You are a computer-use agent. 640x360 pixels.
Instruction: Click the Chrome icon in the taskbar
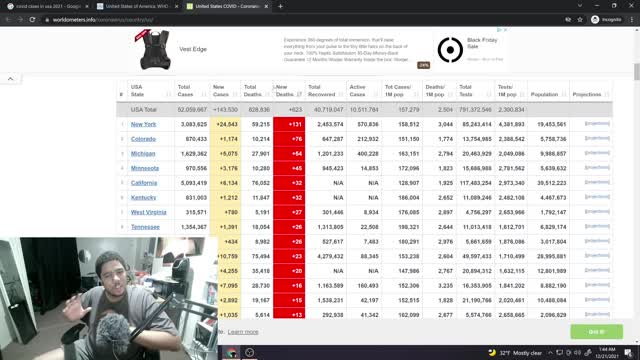tap(231, 353)
